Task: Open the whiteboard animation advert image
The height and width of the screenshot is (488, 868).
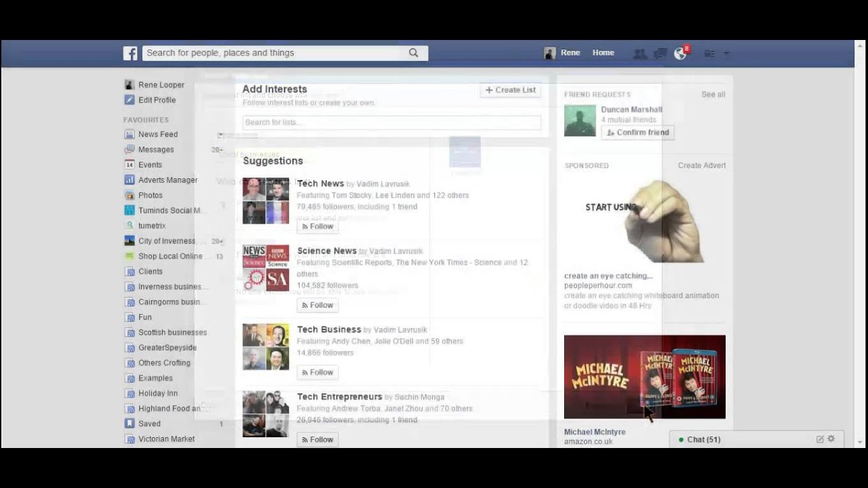Action: click(x=645, y=221)
